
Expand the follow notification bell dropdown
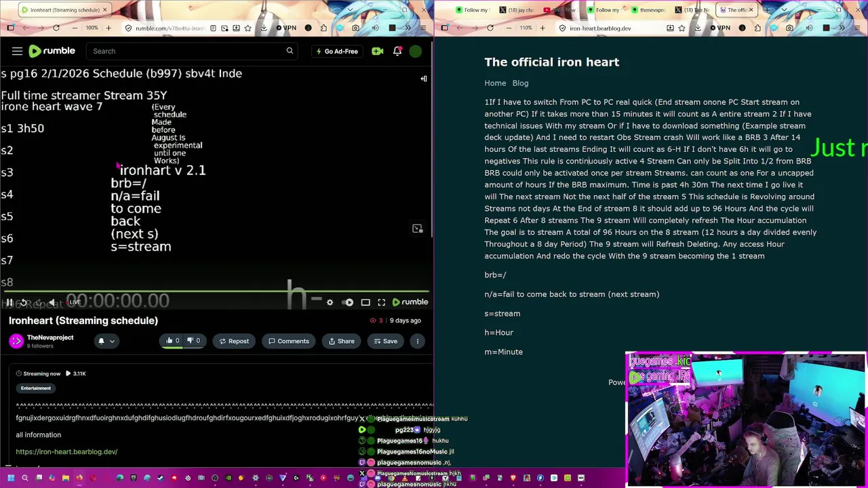(112, 341)
